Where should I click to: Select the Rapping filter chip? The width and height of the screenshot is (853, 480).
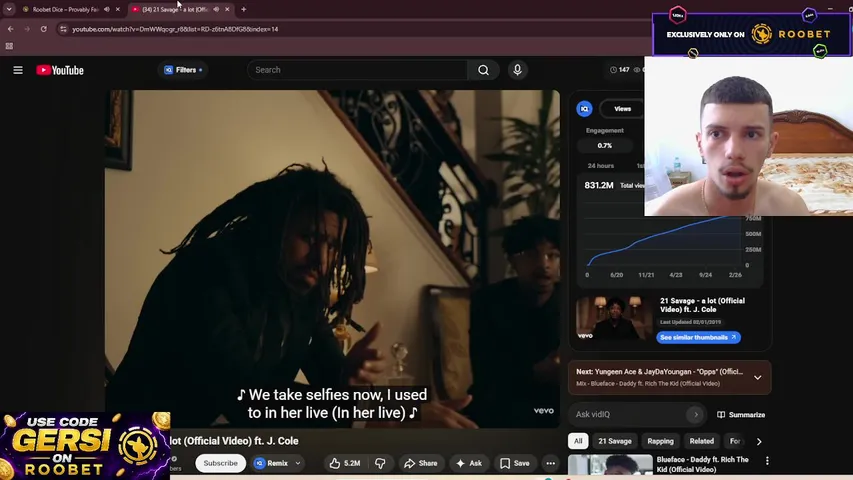click(x=660, y=441)
